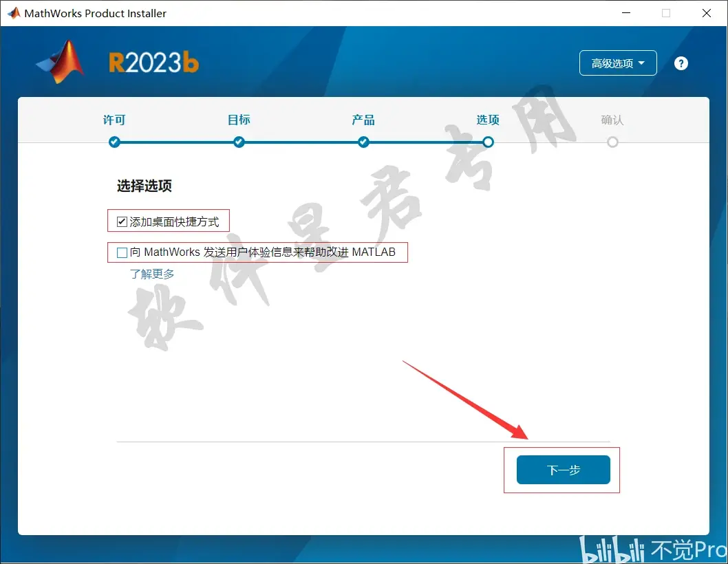Screen dimensions: 728x564
Task: Click the 选择选项 heading
Action: tap(144, 186)
